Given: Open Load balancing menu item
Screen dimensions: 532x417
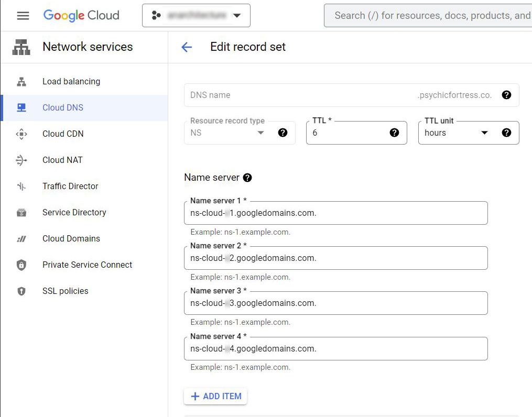Looking at the screenshot, I should (84, 82).
